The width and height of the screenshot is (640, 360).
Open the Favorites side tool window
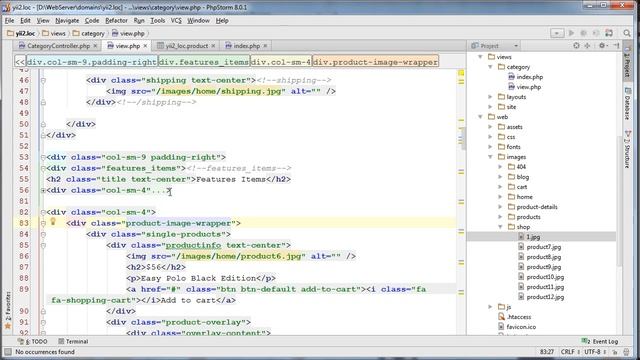click(x=7, y=310)
